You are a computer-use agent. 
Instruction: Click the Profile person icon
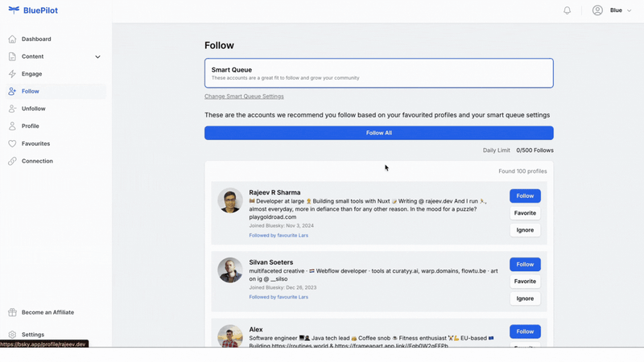(12, 126)
